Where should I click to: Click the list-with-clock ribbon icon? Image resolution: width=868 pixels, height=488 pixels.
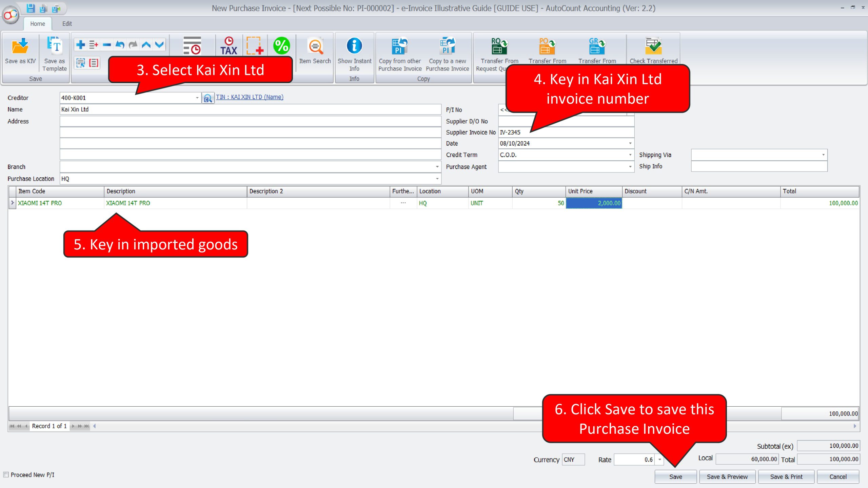(192, 45)
